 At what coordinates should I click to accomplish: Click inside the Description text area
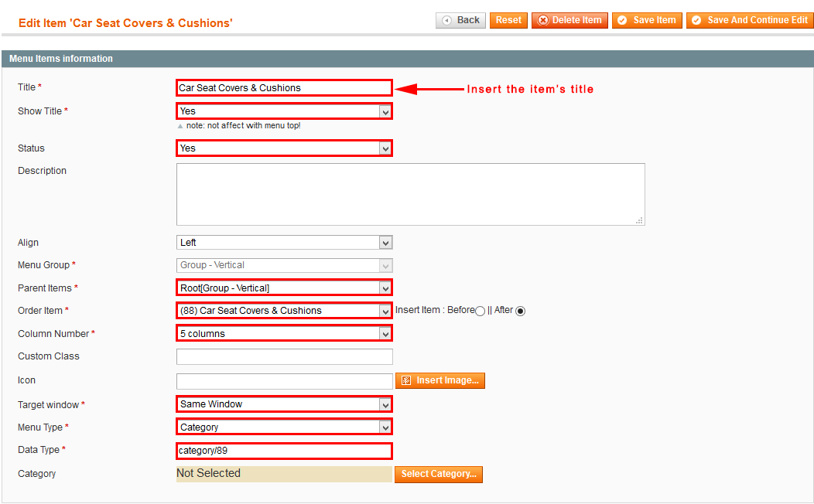tap(411, 195)
